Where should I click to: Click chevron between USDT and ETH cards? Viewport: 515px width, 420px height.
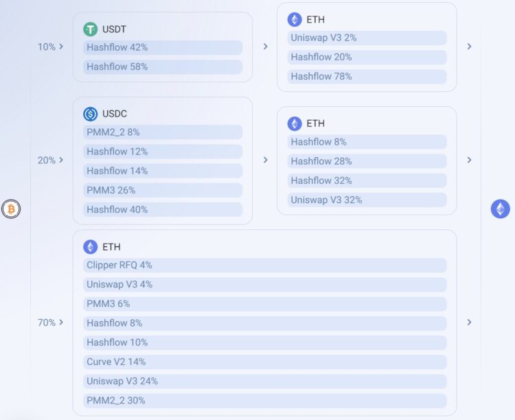tap(265, 47)
